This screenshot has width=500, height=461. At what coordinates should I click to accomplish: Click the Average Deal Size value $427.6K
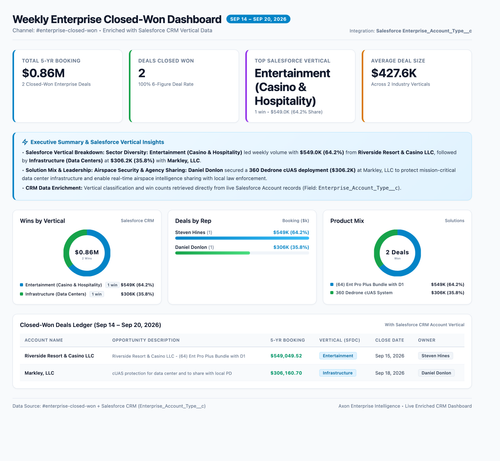pos(394,73)
